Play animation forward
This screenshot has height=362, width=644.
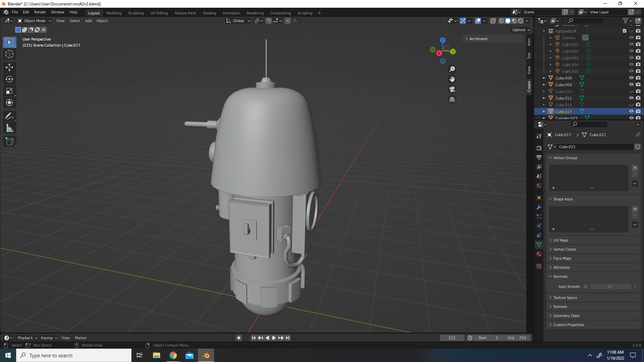pyautogui.click(x=274, y=338)
